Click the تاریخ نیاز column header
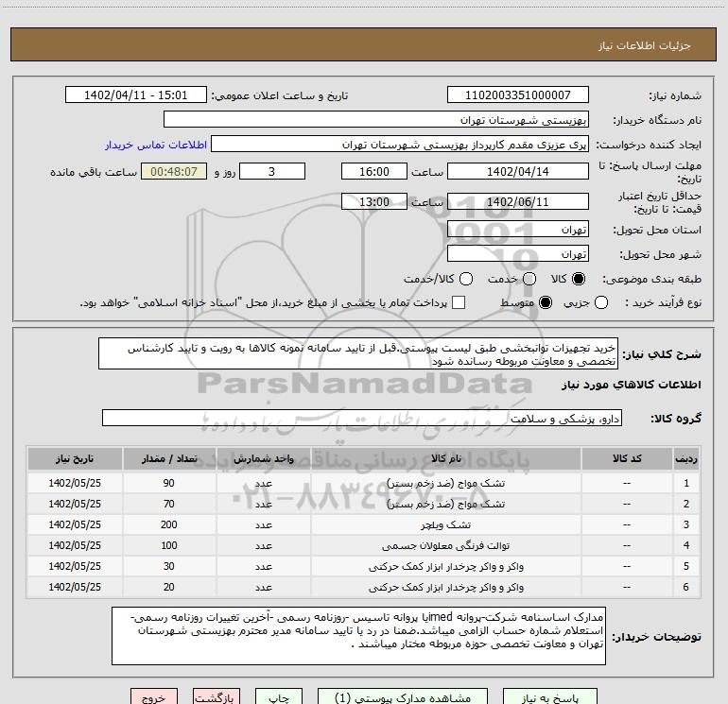Screen dimensions: 728x704 pos(75,458)
